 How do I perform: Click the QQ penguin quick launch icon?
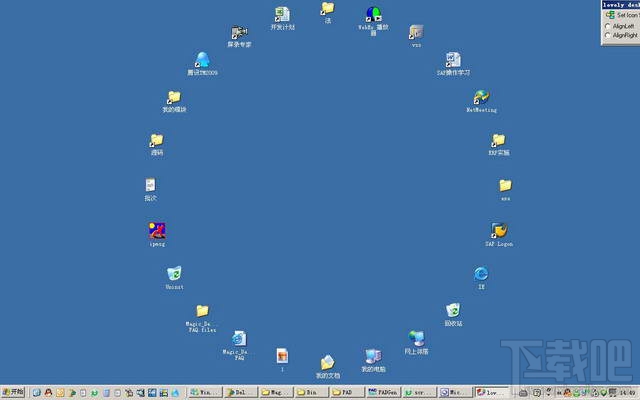pyautogui.click(x=49, y=393)
